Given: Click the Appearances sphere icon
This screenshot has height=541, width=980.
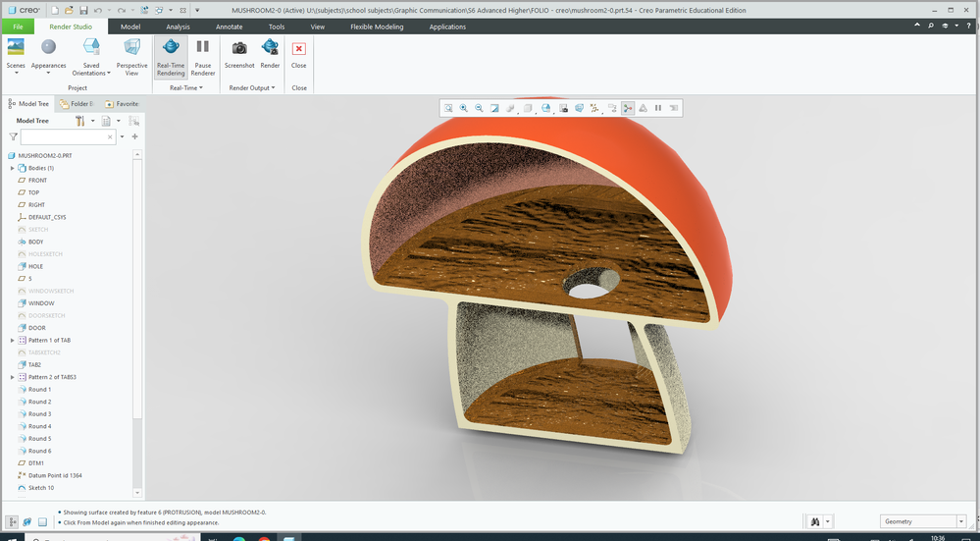Looking at the screenshot, I should click(48, 47).
